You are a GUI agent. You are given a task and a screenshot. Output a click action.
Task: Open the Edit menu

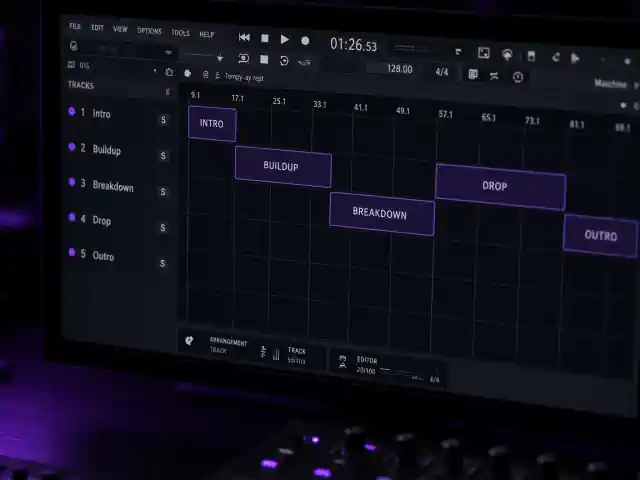pos(98,28)
